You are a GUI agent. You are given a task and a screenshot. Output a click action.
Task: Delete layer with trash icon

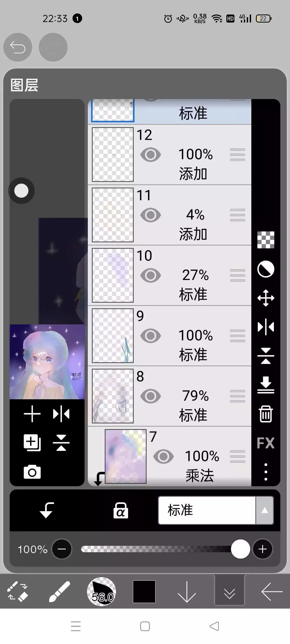pos(266,414)
